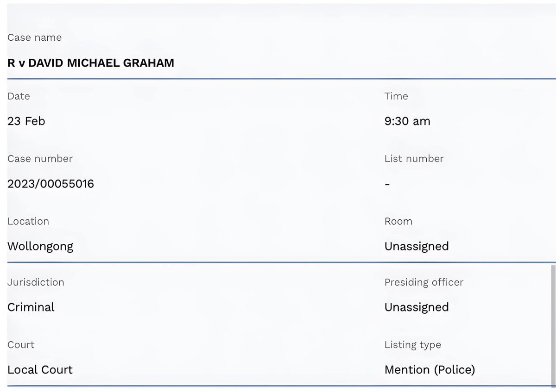Click the date value 23 Feb
Screen dimensions: 556x392
pos(26,121)
